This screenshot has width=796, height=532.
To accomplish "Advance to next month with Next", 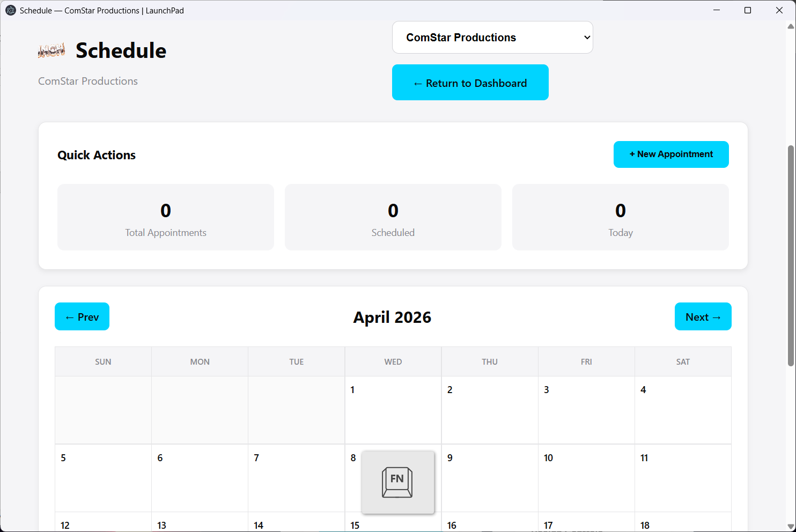I will (x=703, y=317).
